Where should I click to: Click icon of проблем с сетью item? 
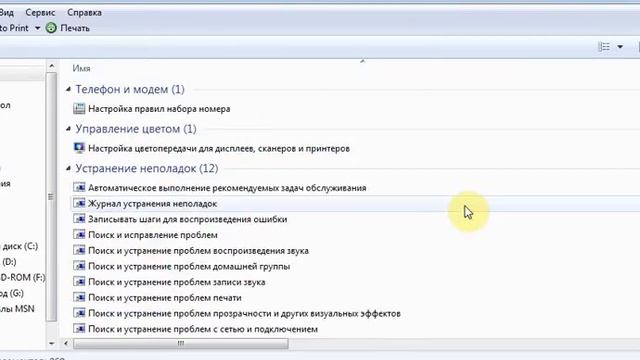(x=79, y=329)
